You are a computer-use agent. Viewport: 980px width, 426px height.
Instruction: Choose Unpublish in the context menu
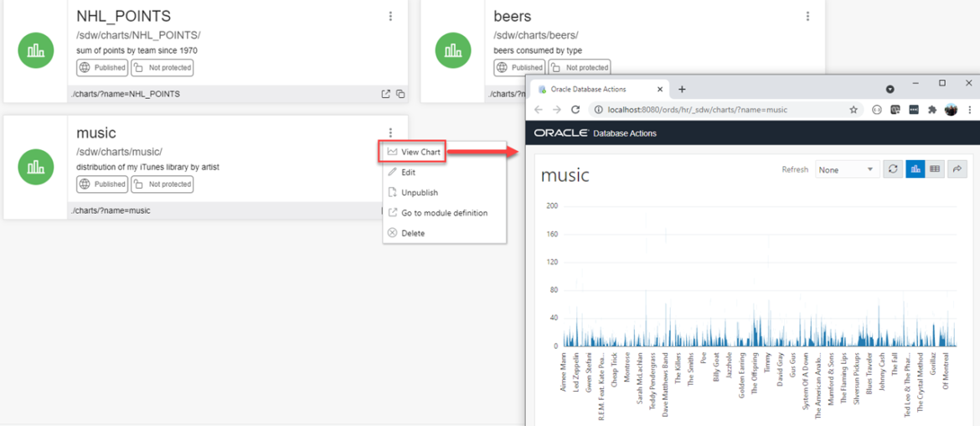(x=444, y=193)
